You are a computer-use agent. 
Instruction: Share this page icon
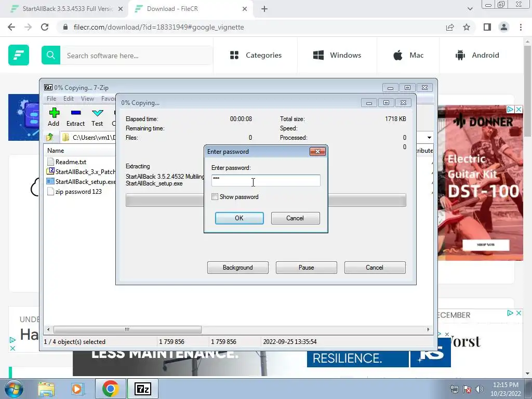point(450,27)
